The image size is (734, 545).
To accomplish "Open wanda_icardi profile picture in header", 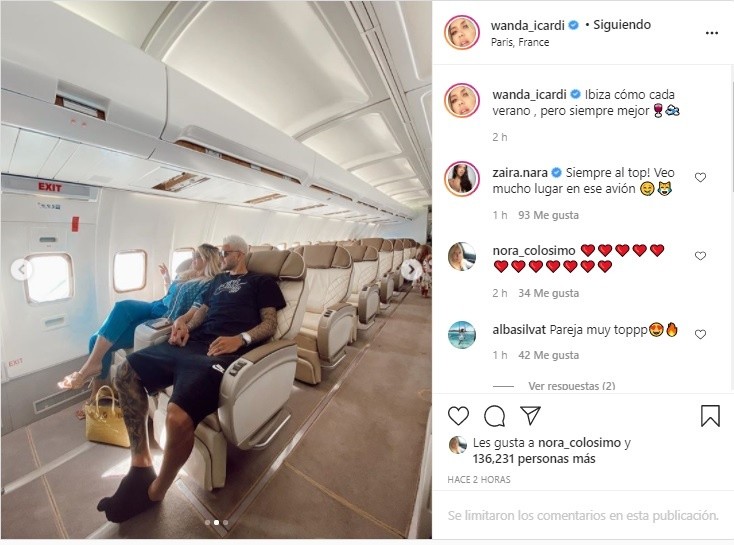I will coord(462,32).
